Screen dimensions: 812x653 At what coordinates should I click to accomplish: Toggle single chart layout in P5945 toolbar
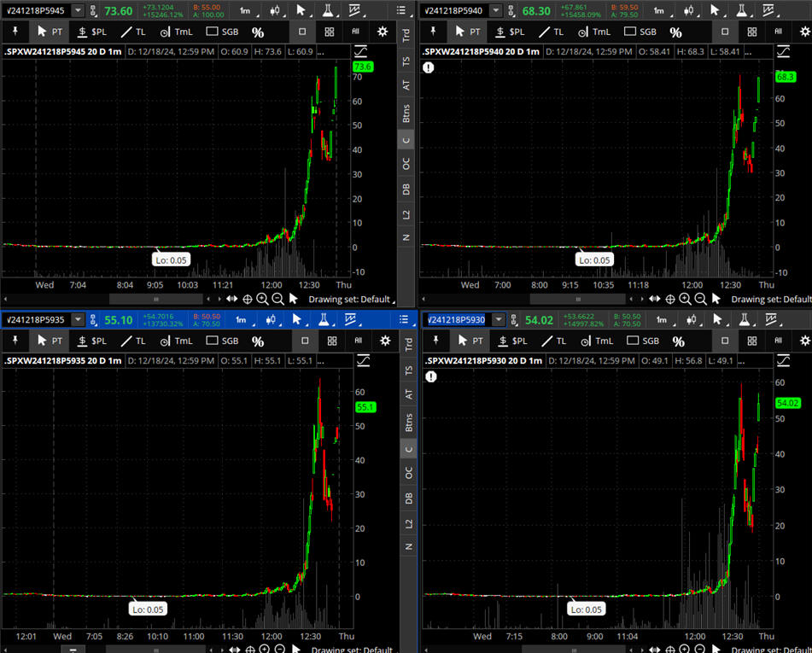point(302,32)
